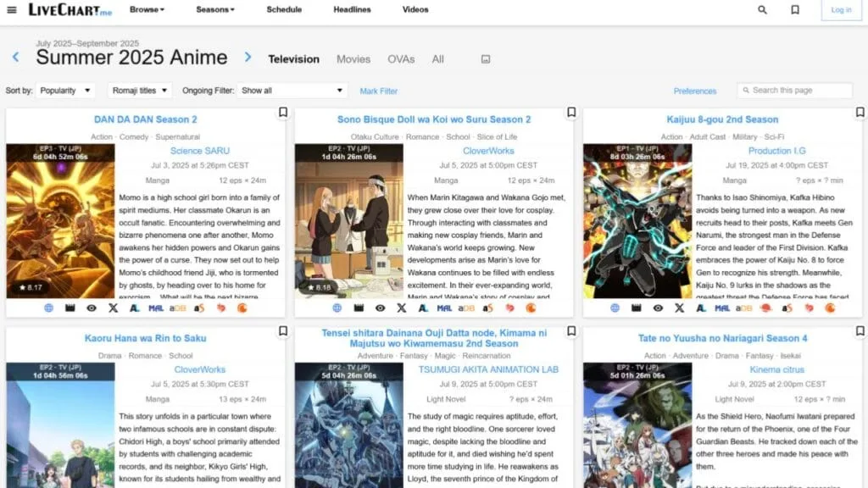
Task: Click the Search this page field
Action: pos(794,90)
